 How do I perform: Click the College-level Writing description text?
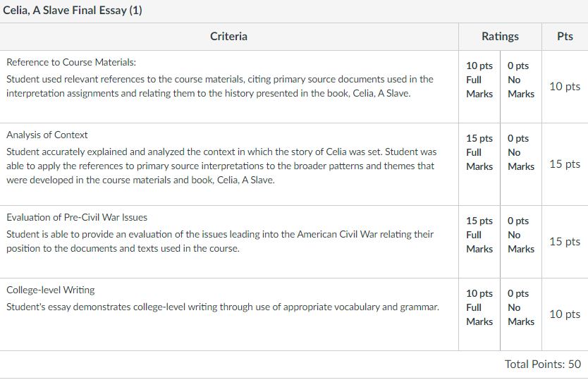[223, 307]
